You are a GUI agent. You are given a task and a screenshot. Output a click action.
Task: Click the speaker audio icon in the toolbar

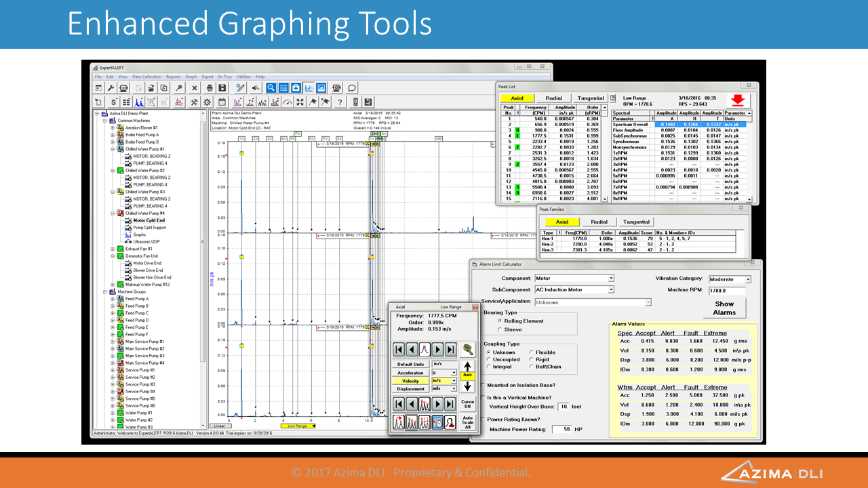[x=256, y=87]
